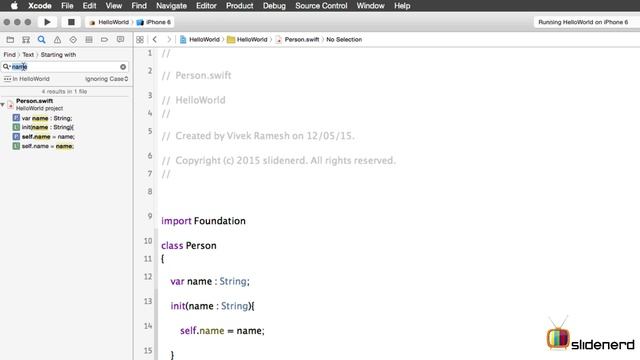Open the File menu
The height and width of the screenshot is (360, 640).
(x=67, y=6)
